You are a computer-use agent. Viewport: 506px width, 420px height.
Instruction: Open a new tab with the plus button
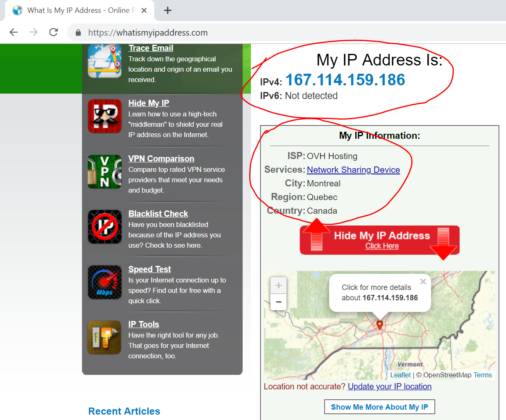coord(168,10)
